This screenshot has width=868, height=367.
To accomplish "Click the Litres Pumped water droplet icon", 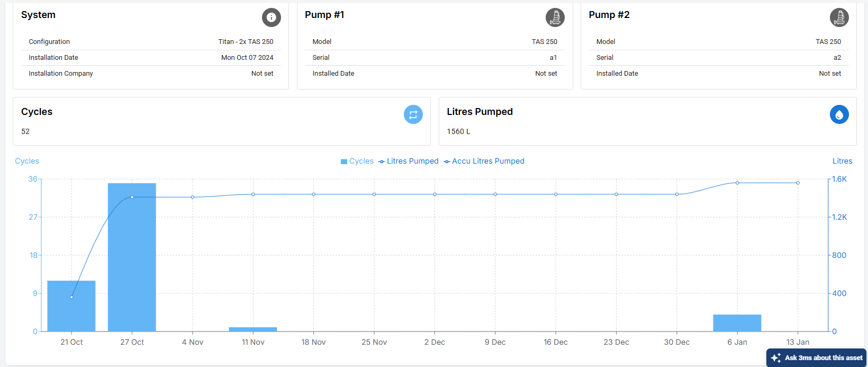I will tap(839, 114).
